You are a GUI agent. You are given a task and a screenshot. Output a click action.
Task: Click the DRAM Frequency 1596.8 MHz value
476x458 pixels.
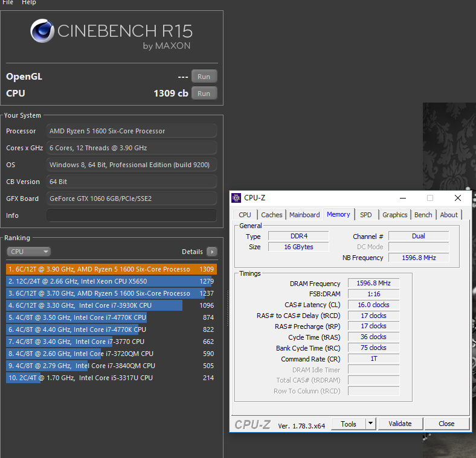(x=374, y=283)
